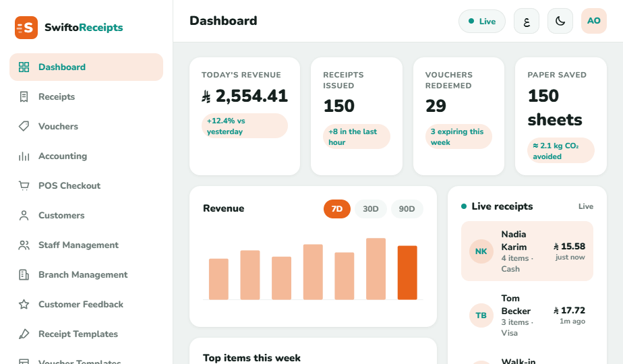Click the Receipt Templates pen icon

[x=24, y=334]
